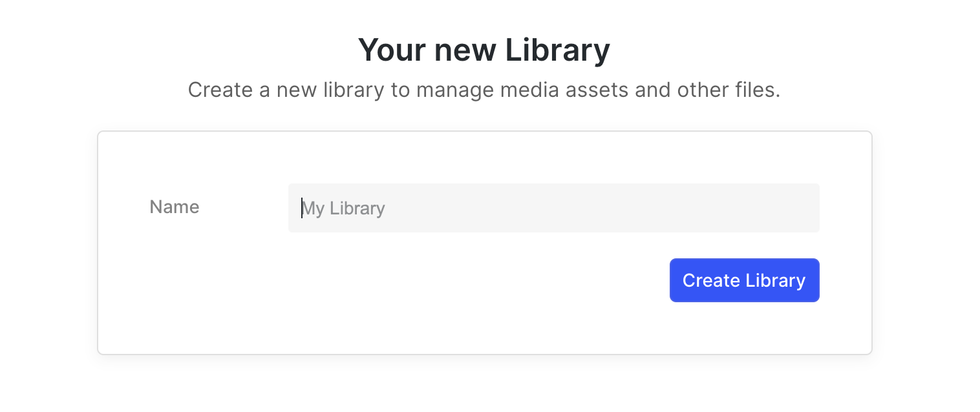Click the subtitle about managing media assets
The height and width of the screenshot is (412, 980).
pos(484,90)
